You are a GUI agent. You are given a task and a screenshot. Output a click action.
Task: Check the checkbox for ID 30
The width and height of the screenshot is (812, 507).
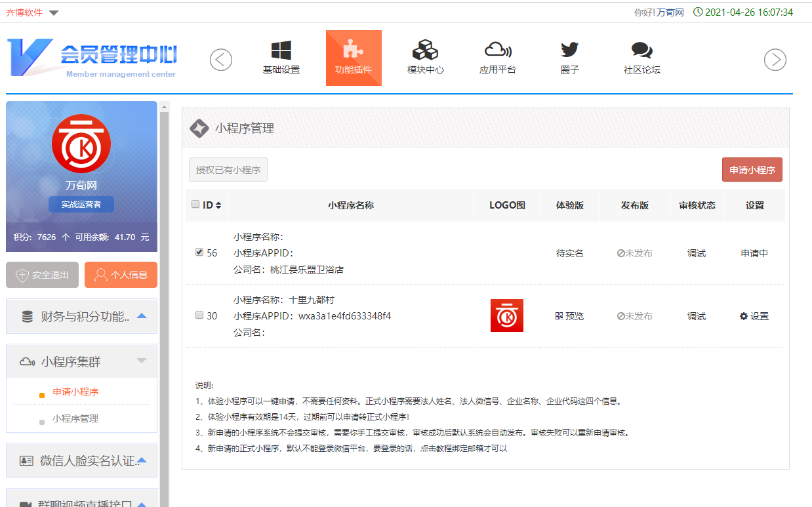point(199,315)
